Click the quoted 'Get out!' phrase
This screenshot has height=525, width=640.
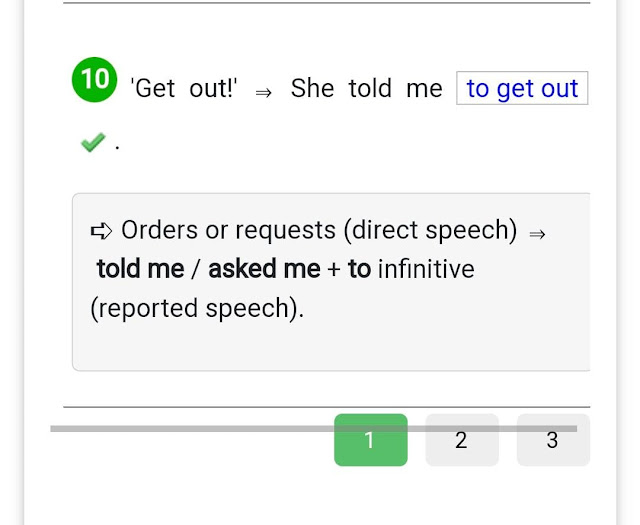point(184,88)
